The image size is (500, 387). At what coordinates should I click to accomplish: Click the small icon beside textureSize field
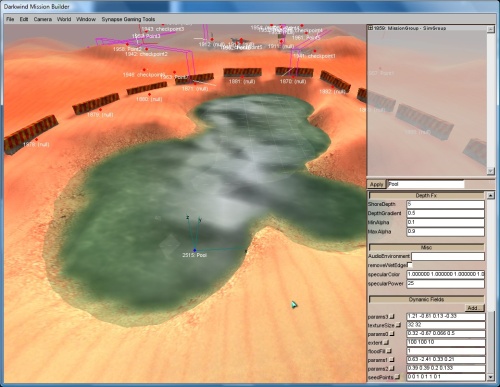pos(398,325)
